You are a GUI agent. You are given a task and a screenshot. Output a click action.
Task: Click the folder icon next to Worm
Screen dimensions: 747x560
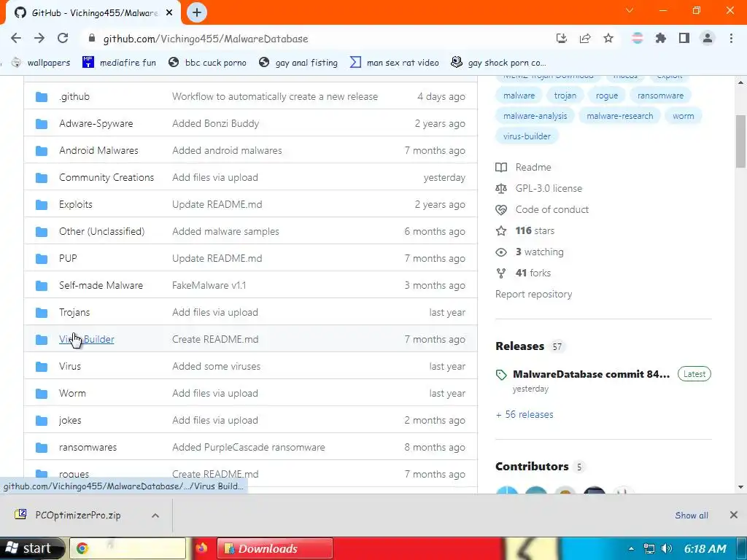(42, 393)
